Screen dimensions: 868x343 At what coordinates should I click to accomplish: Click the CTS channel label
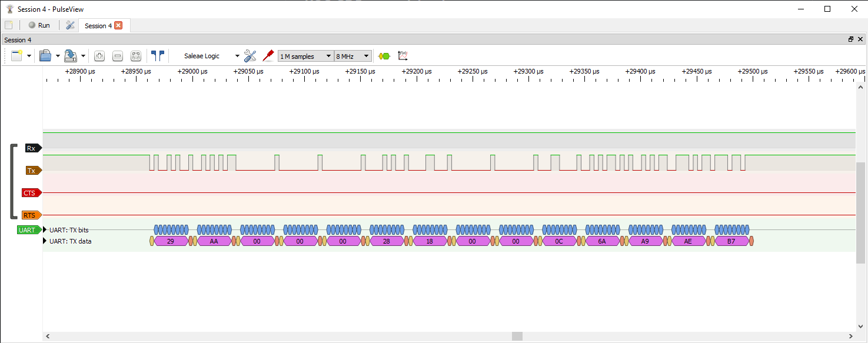[x=31, y=193]
